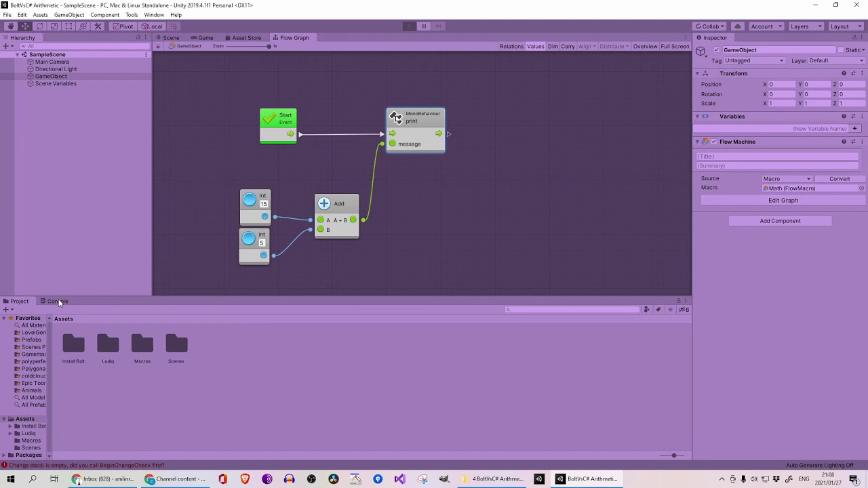This screenshot has height=488, width=868.
Task: Open Transform component help icon
Action: [x=844, y=73]
